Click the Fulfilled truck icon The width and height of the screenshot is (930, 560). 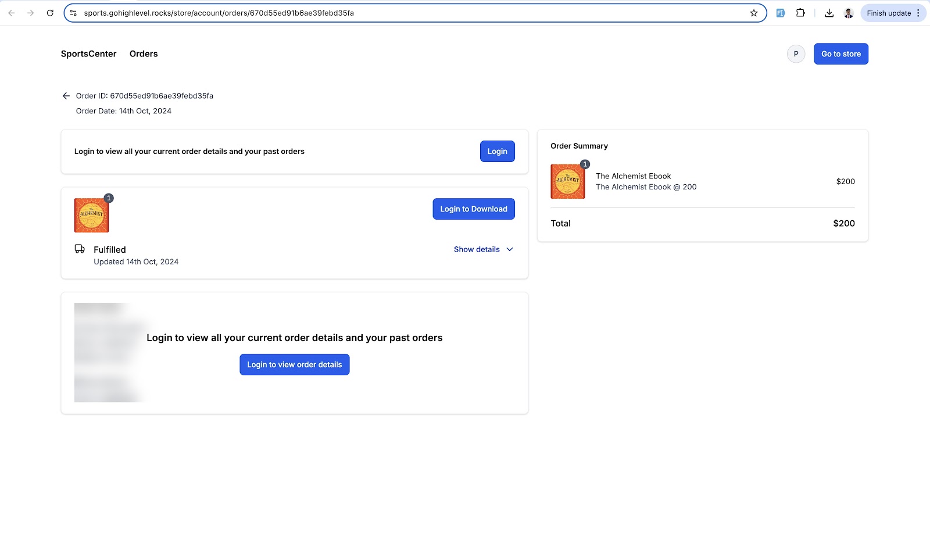[80, 249]
